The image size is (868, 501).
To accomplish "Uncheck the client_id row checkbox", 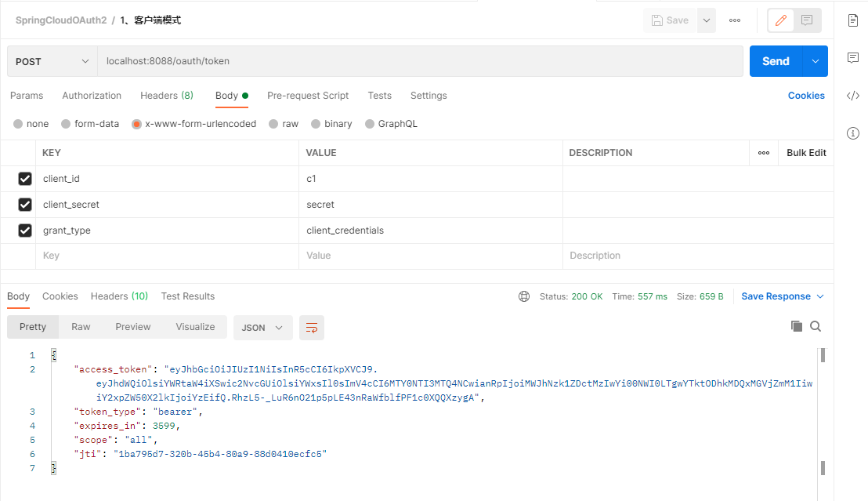I will [x=25, y=179].
